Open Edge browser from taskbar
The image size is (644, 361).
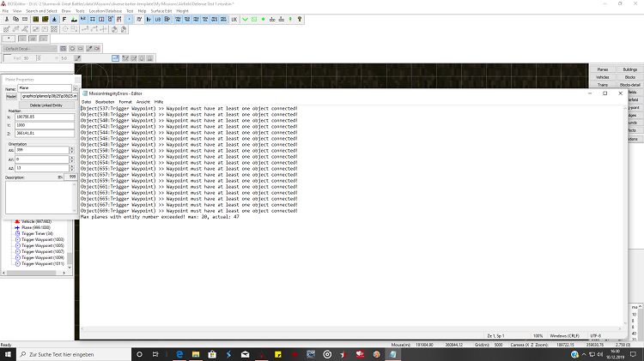pos(179,354)
